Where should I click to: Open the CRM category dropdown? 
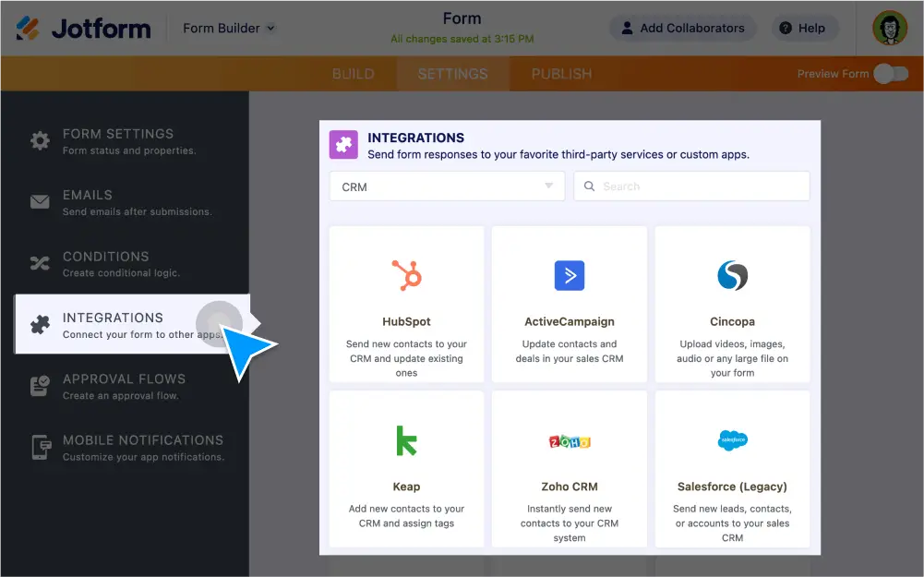(x=447, y=186)
